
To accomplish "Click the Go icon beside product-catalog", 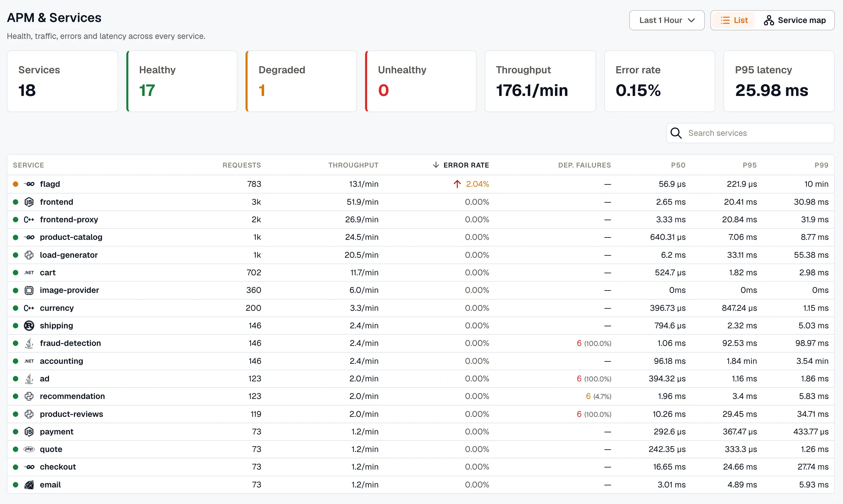I will click(x=29, y=237).
